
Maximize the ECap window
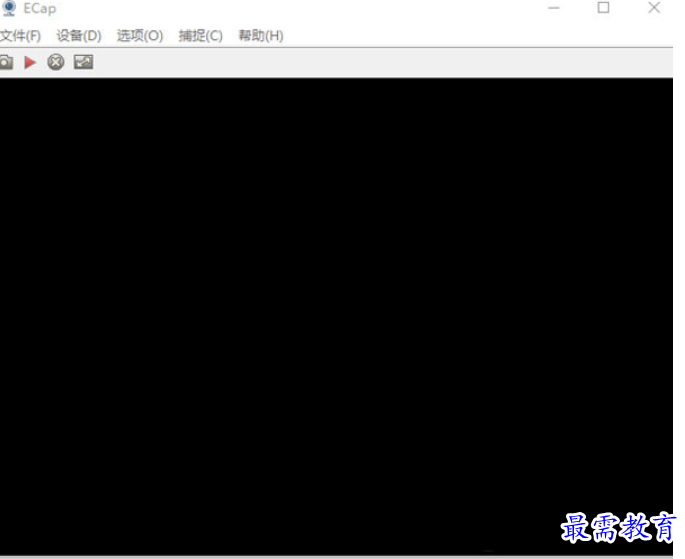603,8
